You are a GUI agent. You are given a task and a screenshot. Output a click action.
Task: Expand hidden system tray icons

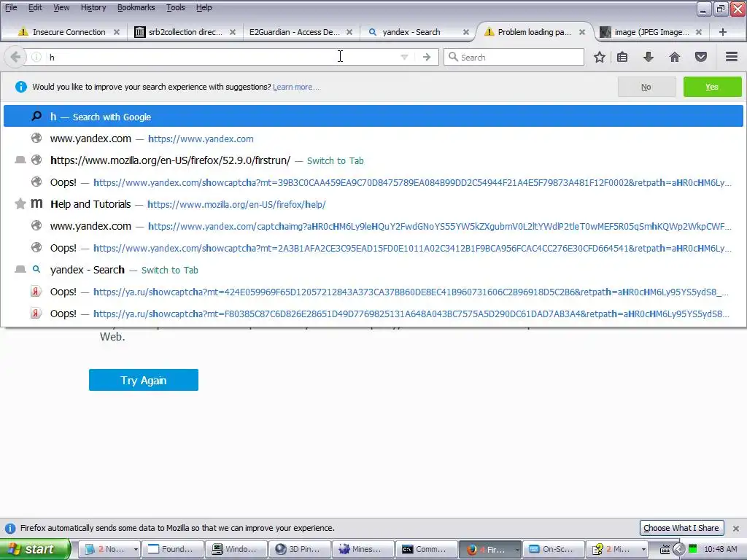(x=678, y=550)
